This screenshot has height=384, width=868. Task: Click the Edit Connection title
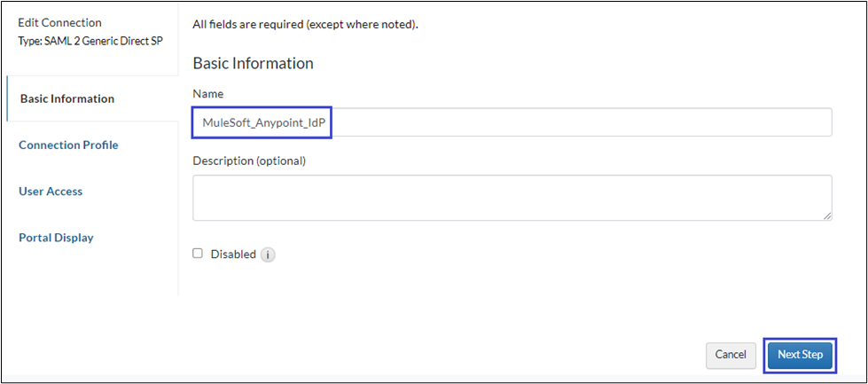click(x=59, y=22)
